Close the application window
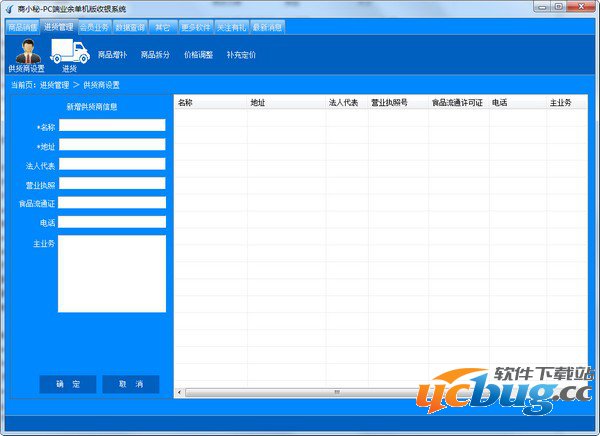The height and width of the screenshot is (436, 600). [581, 7]
